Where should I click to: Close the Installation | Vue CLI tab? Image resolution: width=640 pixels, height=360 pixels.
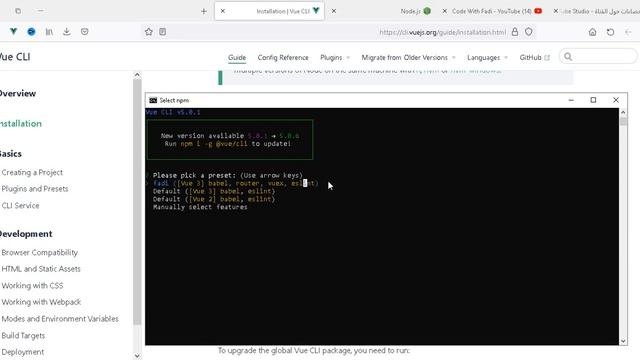(x=223, y=11)
